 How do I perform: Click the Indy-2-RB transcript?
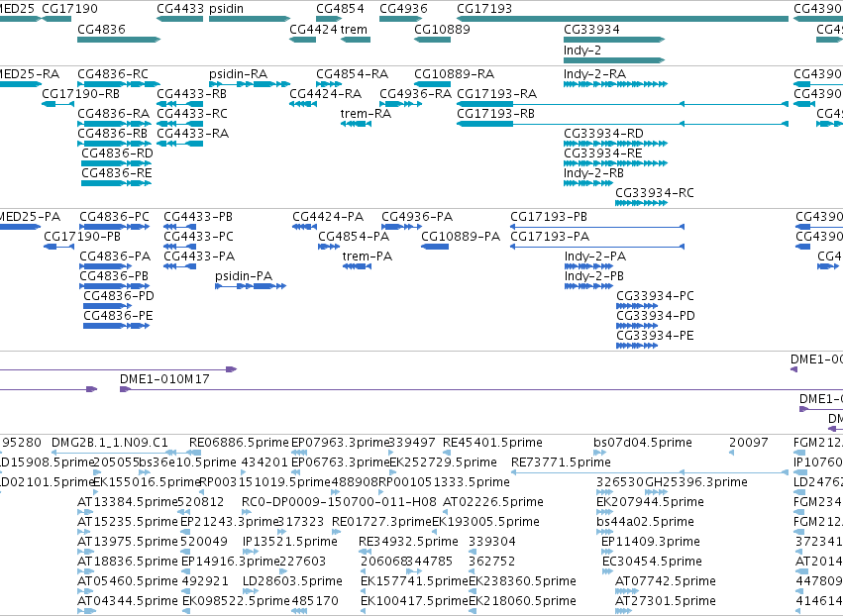pyautogui.click(x=588, y=183)
